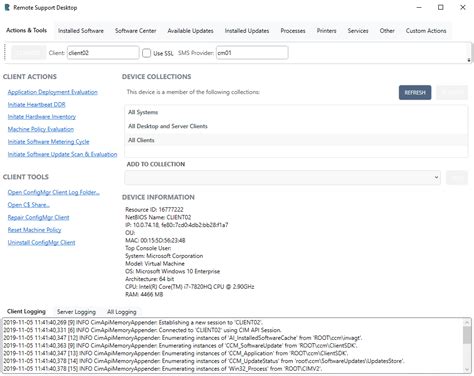
Task: Switch to the Client Logging tab
Action: (x=26, y=311)
